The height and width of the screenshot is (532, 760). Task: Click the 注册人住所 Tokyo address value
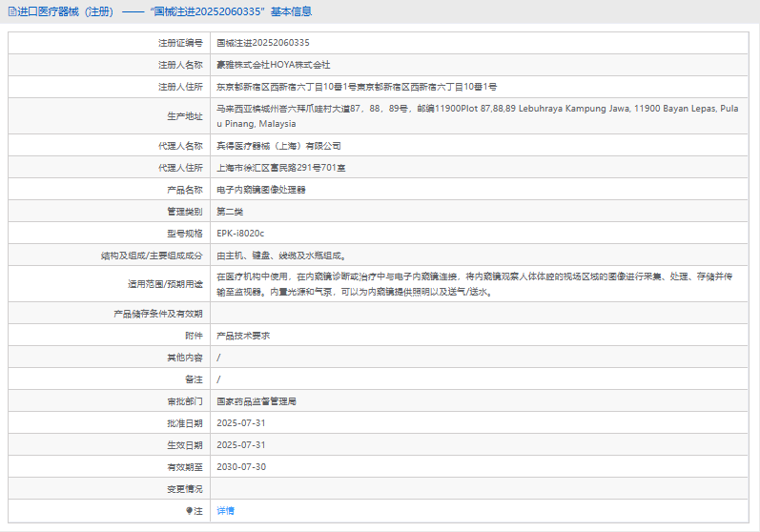pos(357,87)
